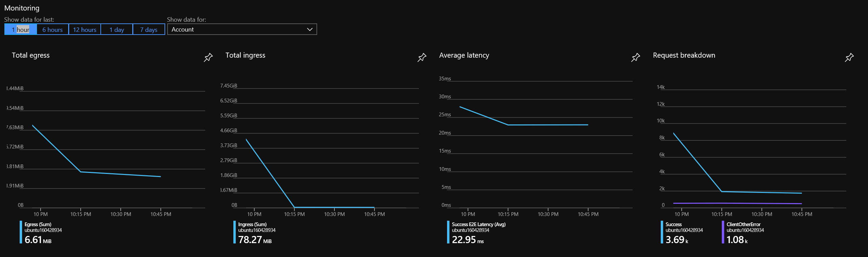Pin the Total egress chart to dashboard
868x257 pixels.
pos(208,57)
